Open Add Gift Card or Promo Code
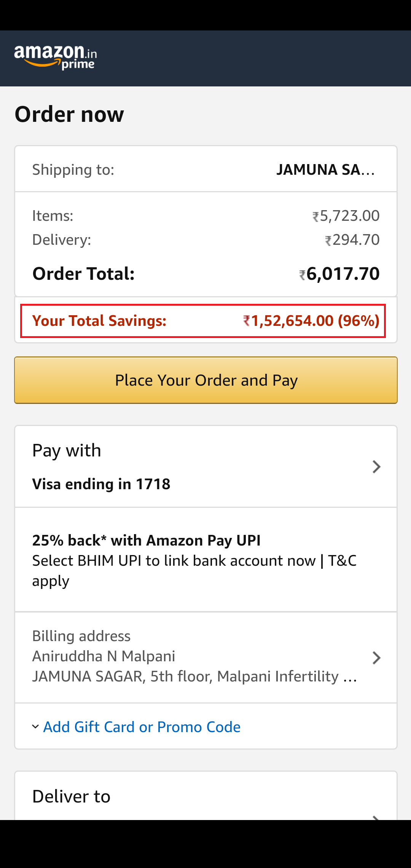Viewport: 411px width, 868px height. coord(142,727)
